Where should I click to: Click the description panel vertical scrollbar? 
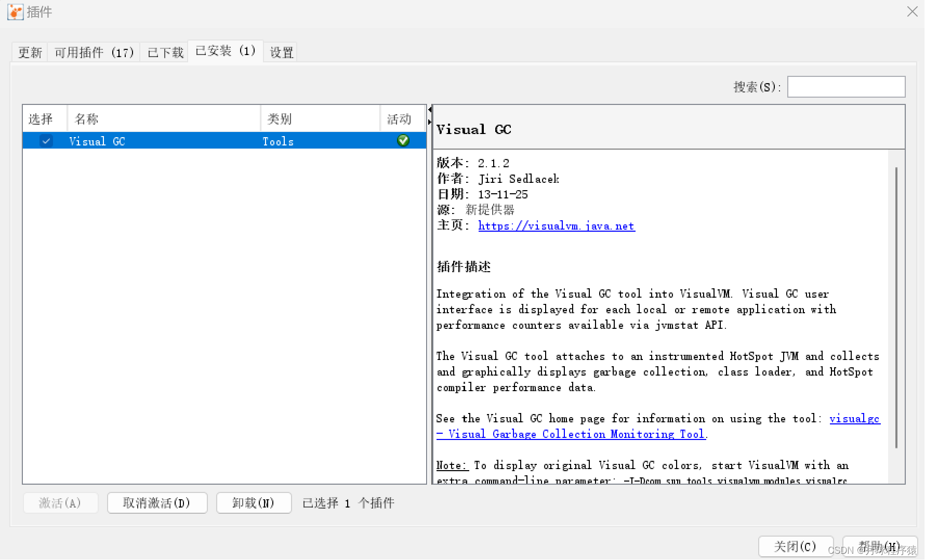(x=896, y=306)
